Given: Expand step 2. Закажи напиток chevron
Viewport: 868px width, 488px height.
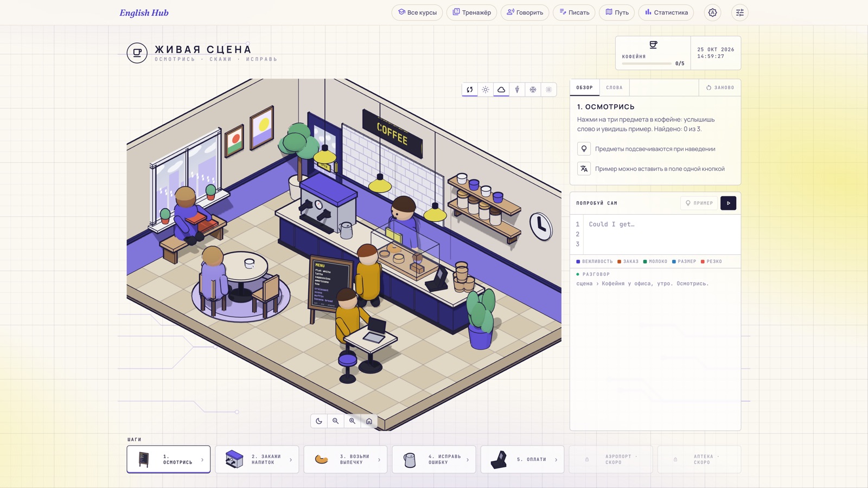Looking at the screenshot, I should (291, 460).
